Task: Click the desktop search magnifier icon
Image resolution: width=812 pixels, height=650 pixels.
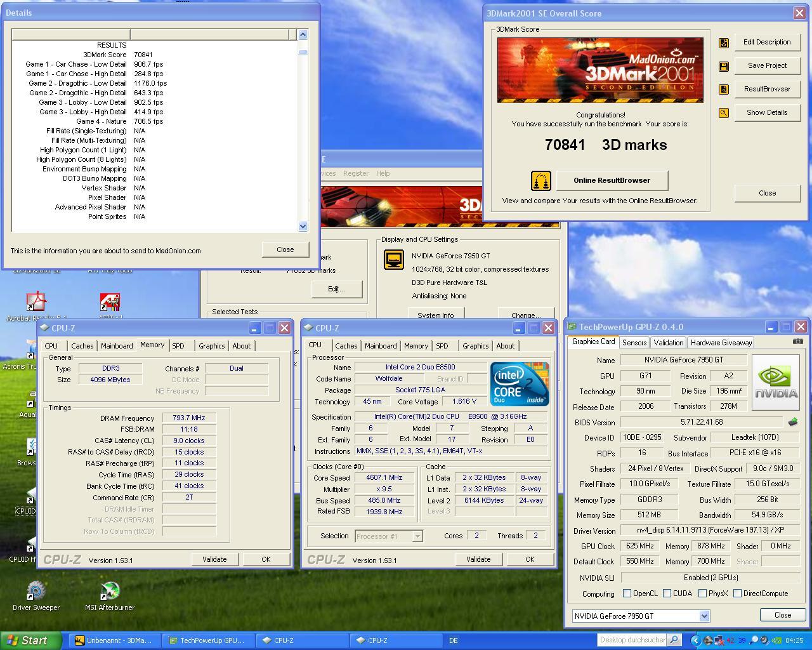Action: click(x=674, y=640)
